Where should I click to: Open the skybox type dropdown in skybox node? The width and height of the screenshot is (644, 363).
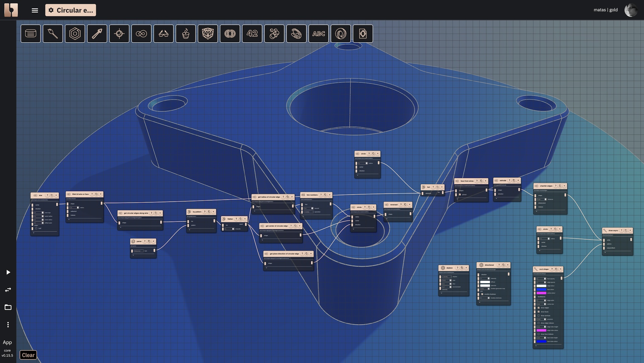click(x=447, y=277)
